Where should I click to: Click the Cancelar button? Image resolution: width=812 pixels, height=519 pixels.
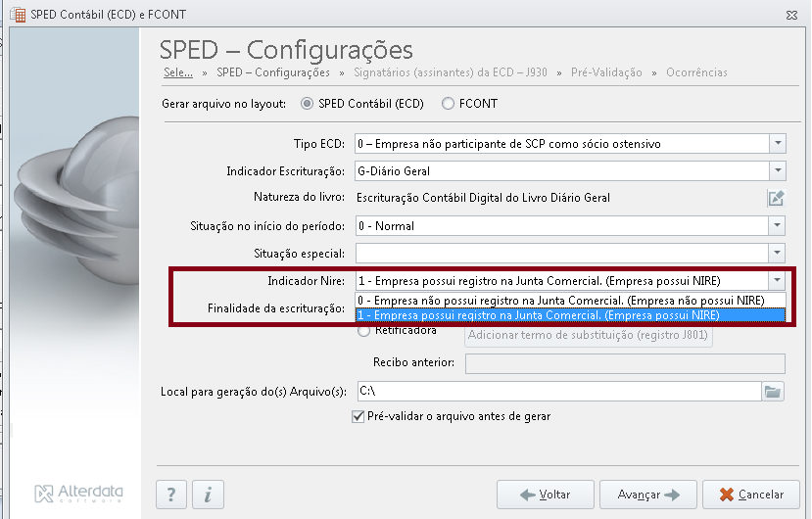751,495
